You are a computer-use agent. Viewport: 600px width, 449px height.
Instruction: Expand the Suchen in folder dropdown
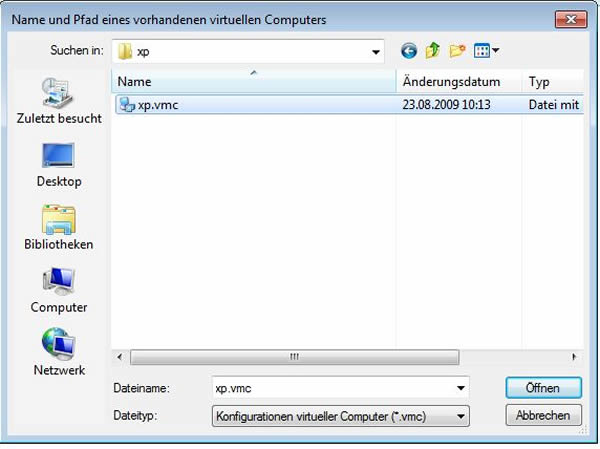(376, 52)
